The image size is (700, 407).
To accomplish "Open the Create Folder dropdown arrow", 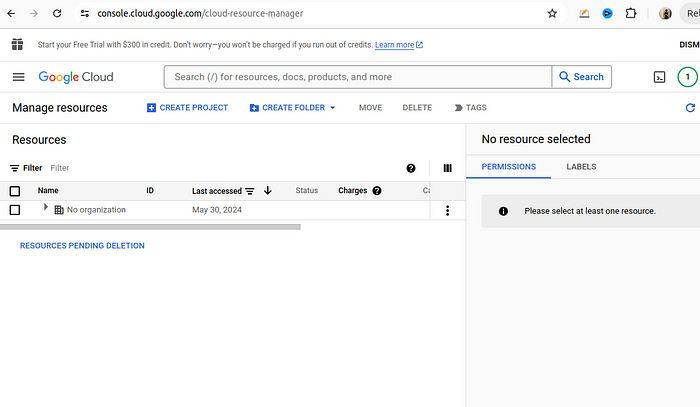I will (x=333, y=108).
